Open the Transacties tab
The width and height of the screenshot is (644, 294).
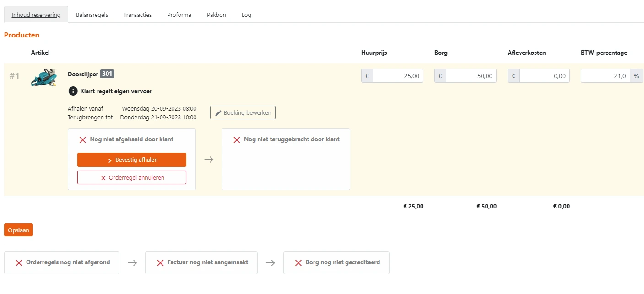point(137,15)
